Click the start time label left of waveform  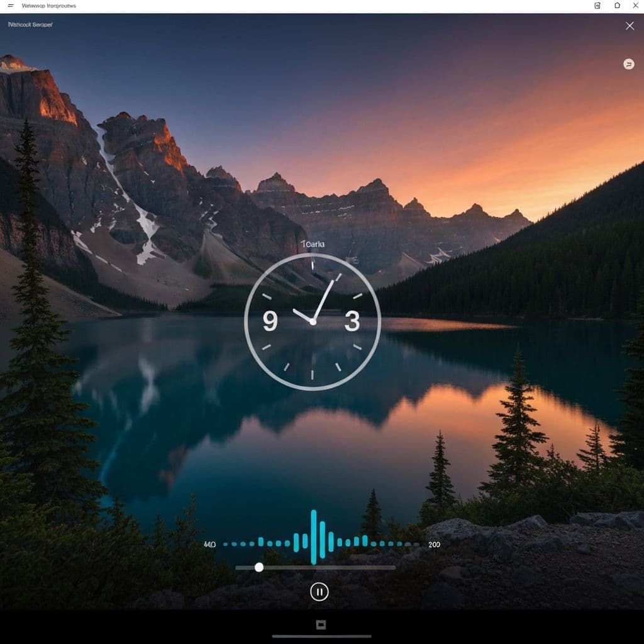coord(210,545)
